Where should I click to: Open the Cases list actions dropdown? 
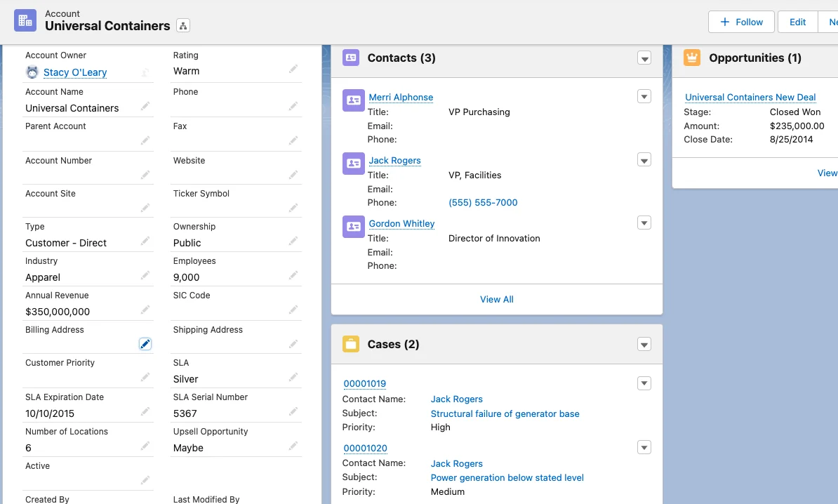tap(644, 345)
